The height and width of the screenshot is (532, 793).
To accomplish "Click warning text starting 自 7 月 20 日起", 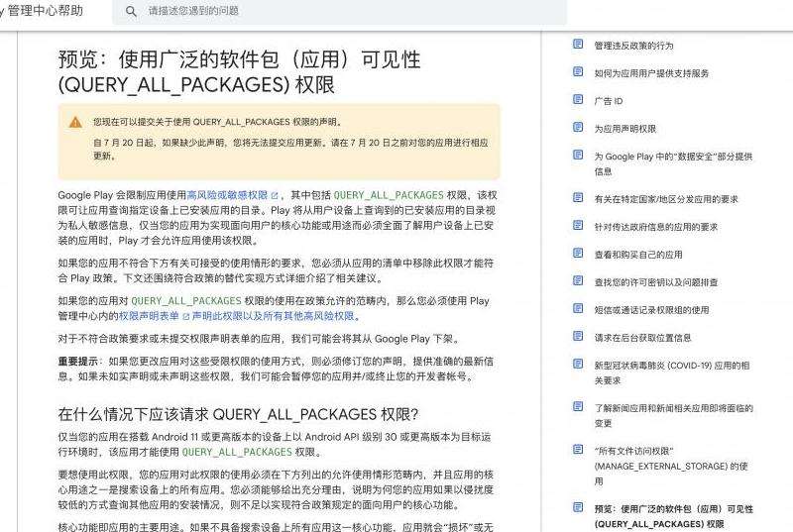I will [290, 150].
